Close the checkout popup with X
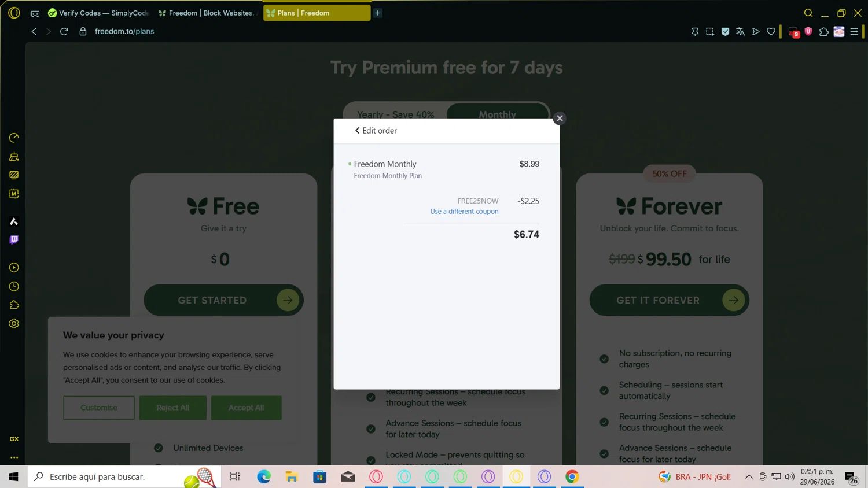The image size is (868, 488). pyautogui.click(x=560, y=118)
